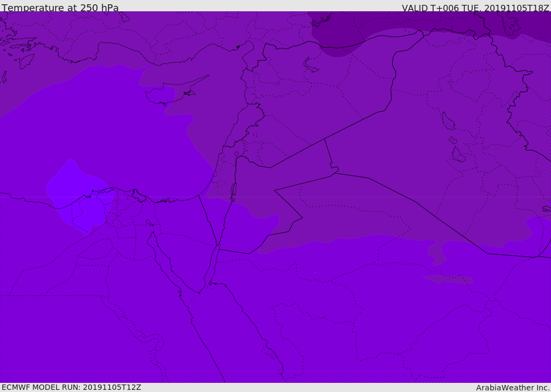Click the small dark sliver in lower-right light area

coord(448,279)
